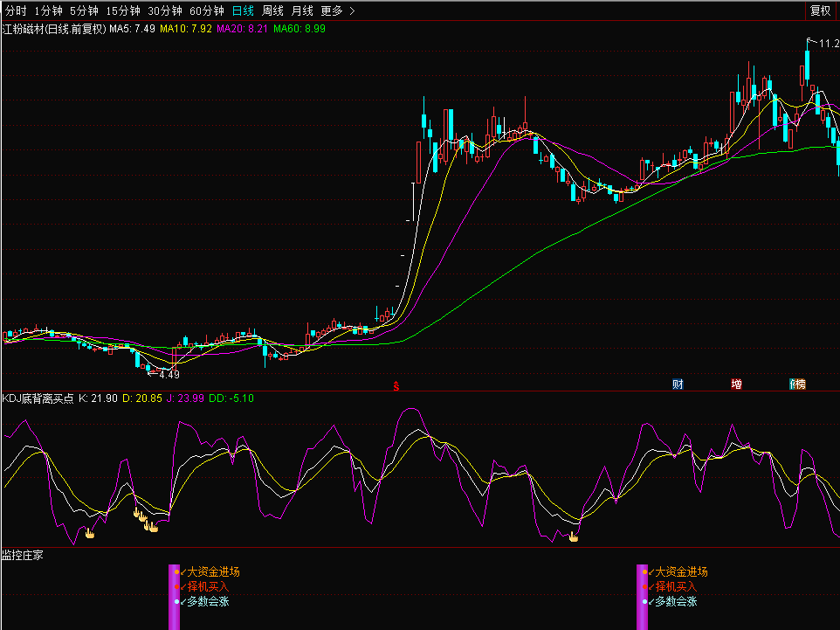Click the KDJ底背离买点 indicator title
Image resolution: width=840 pixels, height=630 pixels.
38,398
